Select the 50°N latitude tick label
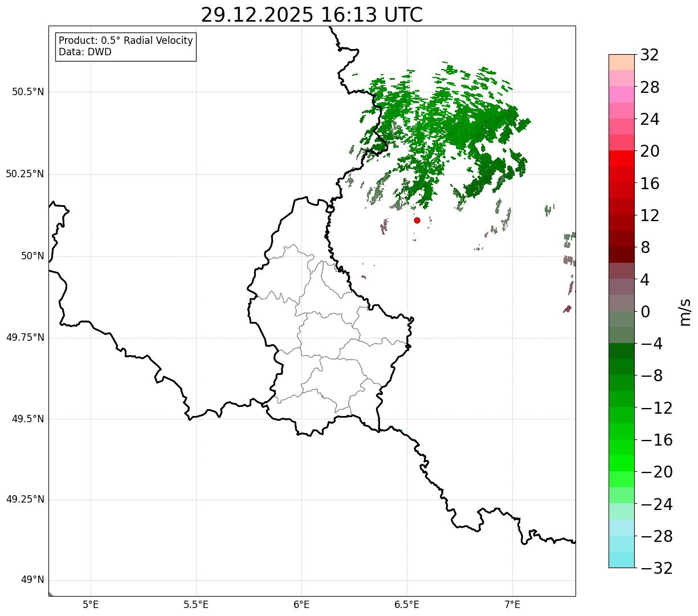This screenshot has height=616, width=698. 32,256
